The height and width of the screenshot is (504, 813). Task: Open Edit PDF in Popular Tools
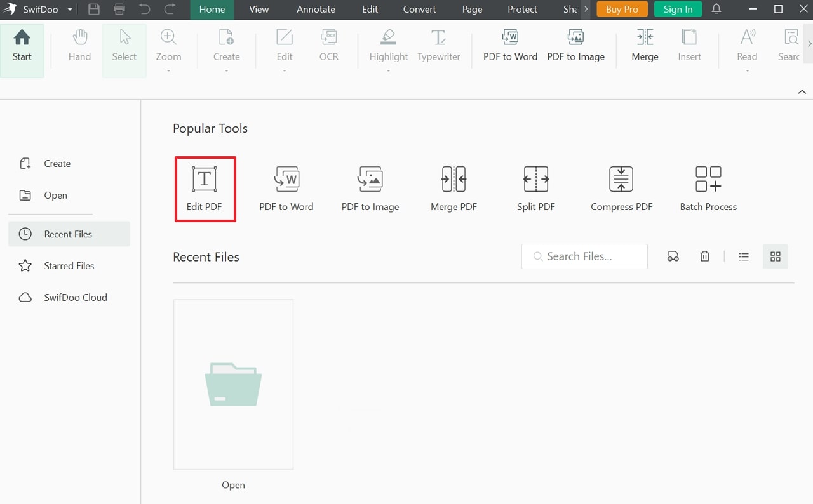205,189
